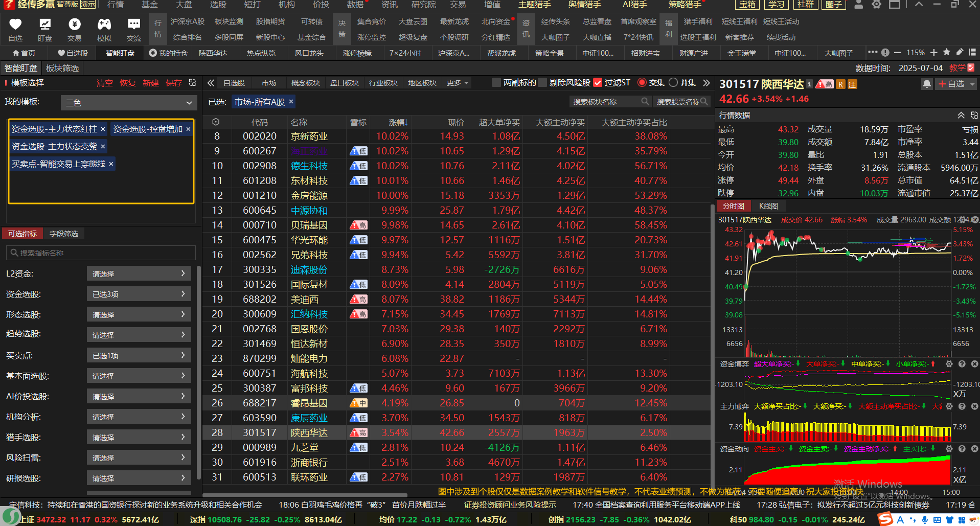Expand the L2资金 请选择 selector
Screen dimensions: 980x526
coord(139,273)
